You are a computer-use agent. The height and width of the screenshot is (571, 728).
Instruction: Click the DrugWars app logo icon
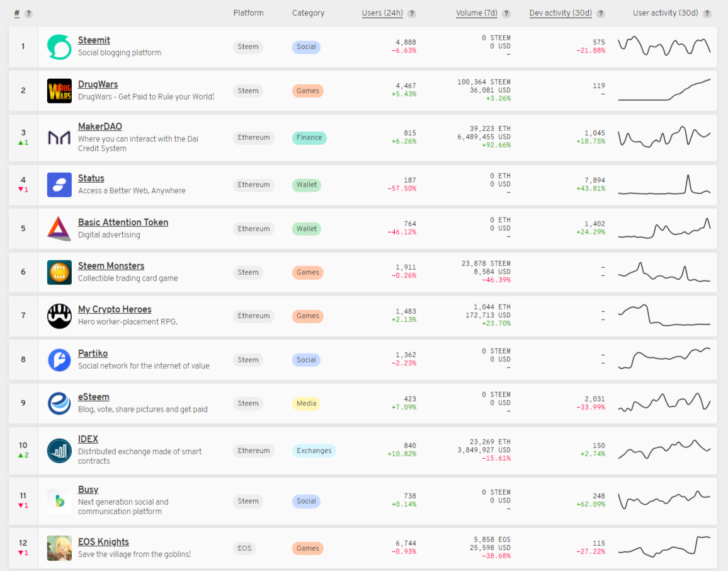point(59,91)
